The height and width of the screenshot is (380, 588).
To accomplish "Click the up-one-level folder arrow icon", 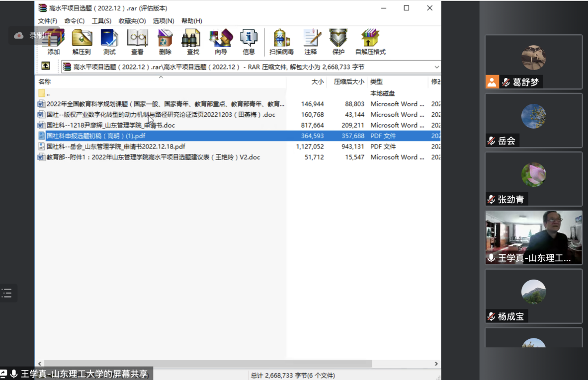I will [x=46, y=66].
